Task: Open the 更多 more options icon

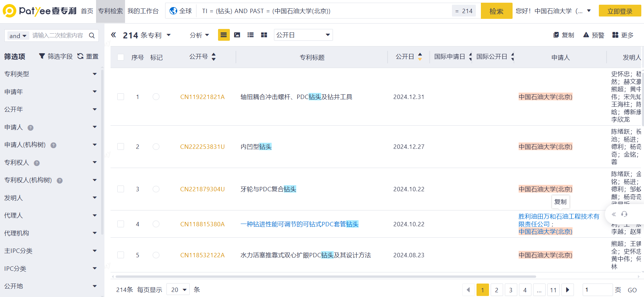Action: (615, 35)
